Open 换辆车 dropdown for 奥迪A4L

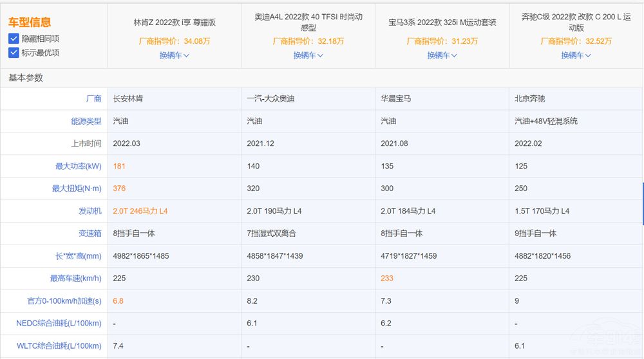308,55
